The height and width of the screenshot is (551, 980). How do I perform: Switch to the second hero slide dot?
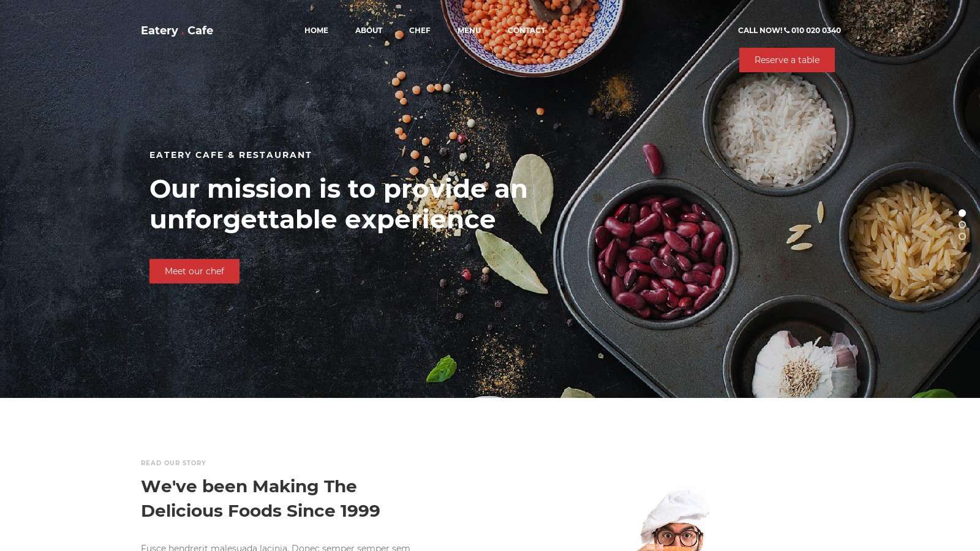click(962, 225)
